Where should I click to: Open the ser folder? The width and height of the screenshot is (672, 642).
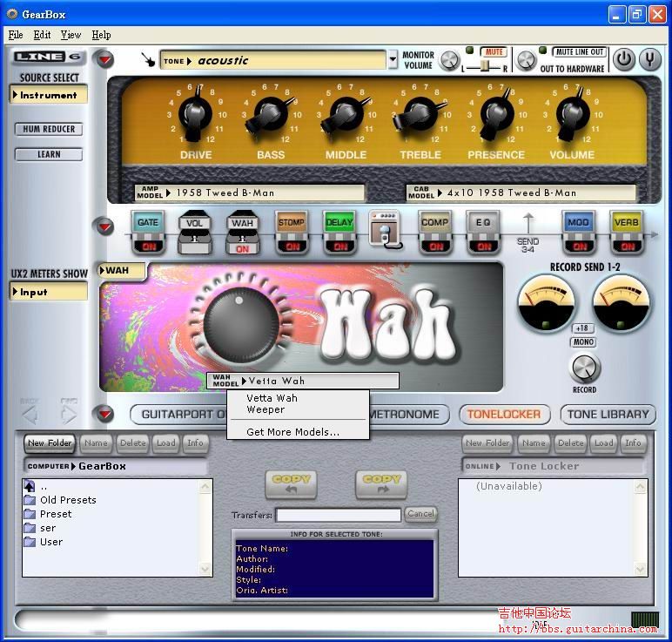pos(40,529)
